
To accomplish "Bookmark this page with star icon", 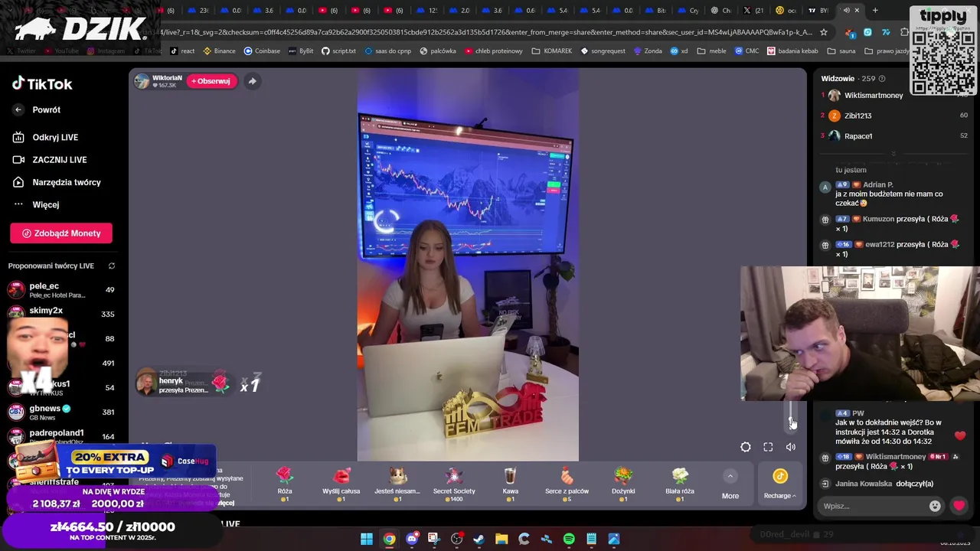I will tap(824, 32).
